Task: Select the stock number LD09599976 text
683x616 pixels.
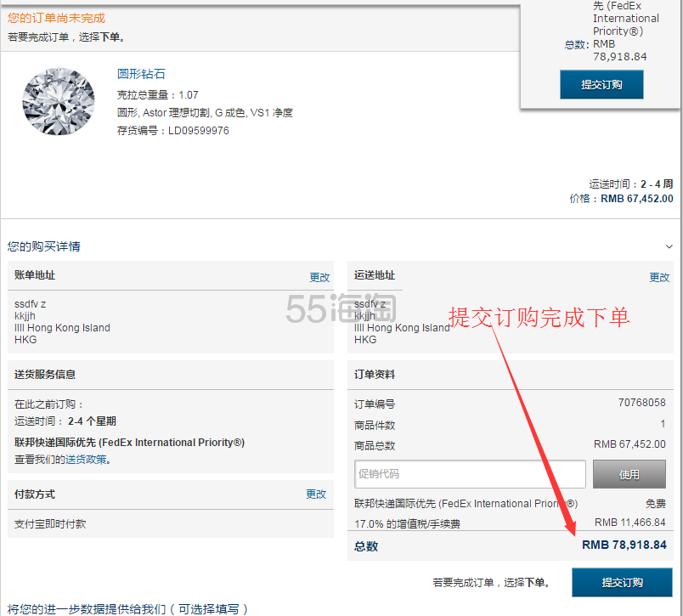Action: (198, 131)
